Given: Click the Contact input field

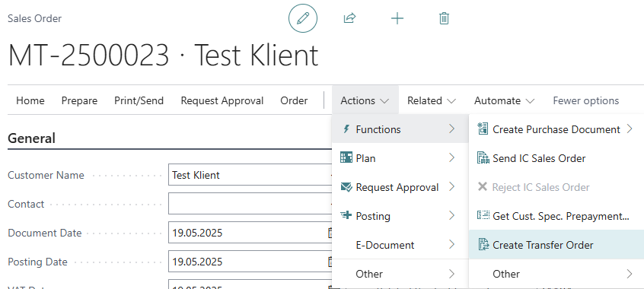Looking at the screenshot, I should tap(250, 204).
